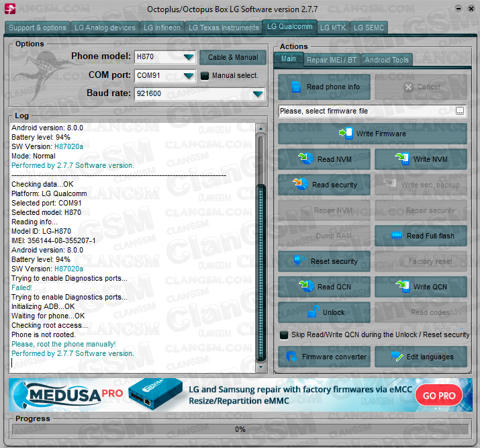480x448 pixels.
Task: Click the progress bar showing 0%
Action: pos(240,429)
